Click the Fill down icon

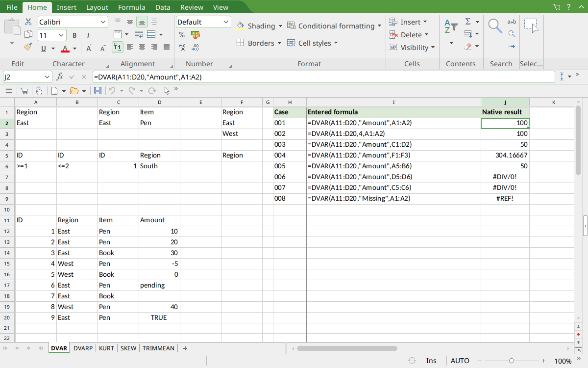click(468, 34)
